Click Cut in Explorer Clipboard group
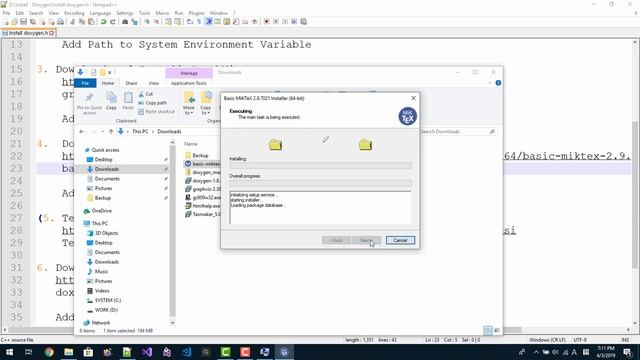Screen dimensions: 640x360 point(145,94)
